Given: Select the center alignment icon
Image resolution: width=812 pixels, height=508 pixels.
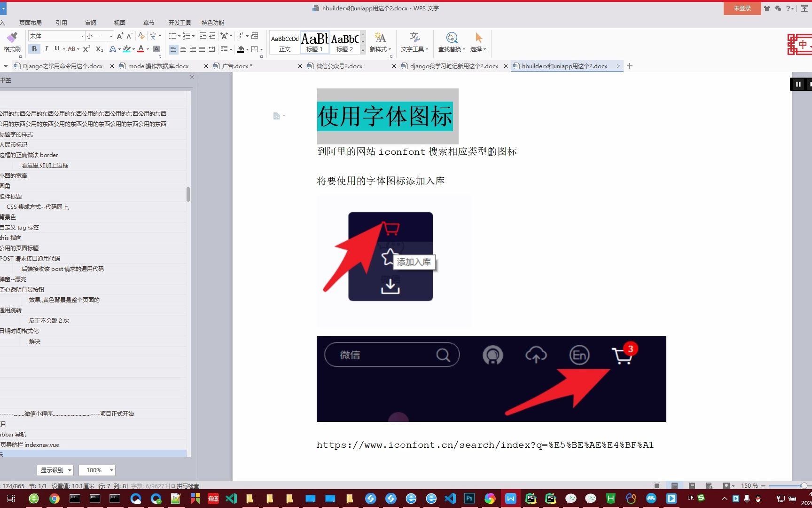Looking at the screenshot, I should pos(183,49).
